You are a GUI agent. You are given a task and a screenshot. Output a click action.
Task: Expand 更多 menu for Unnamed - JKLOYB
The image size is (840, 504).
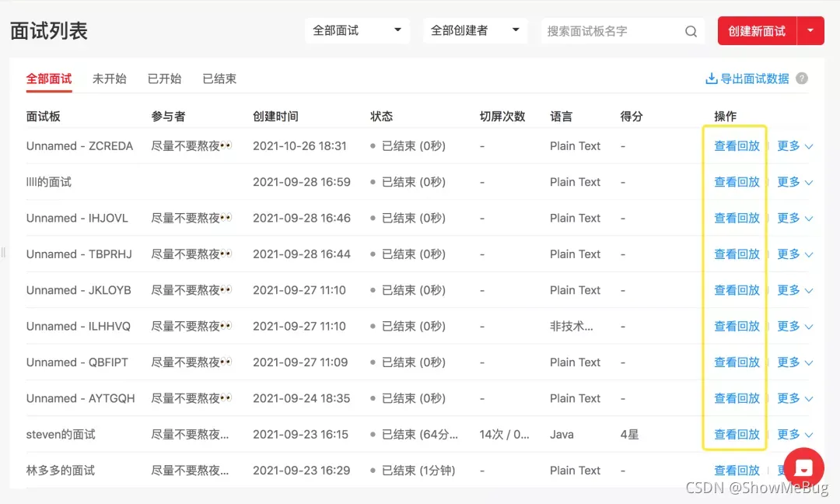point(795,290)
